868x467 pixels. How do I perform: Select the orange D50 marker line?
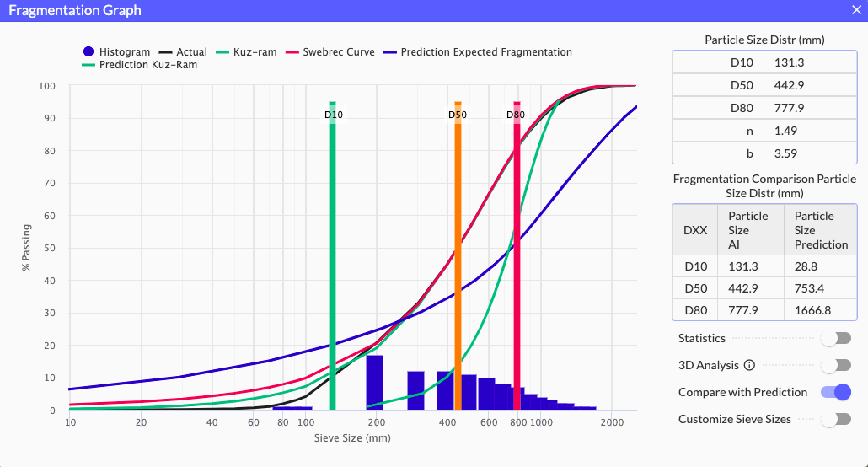[458, 253]
